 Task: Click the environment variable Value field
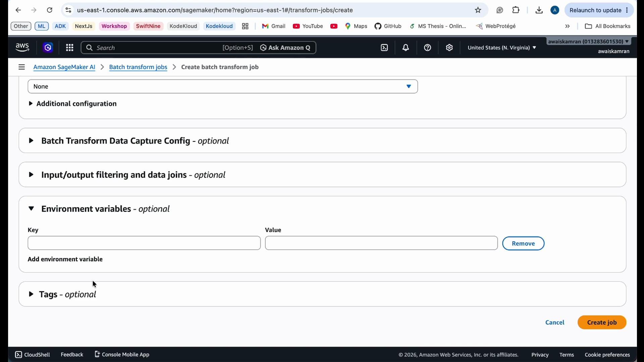[x=381, y=244]
